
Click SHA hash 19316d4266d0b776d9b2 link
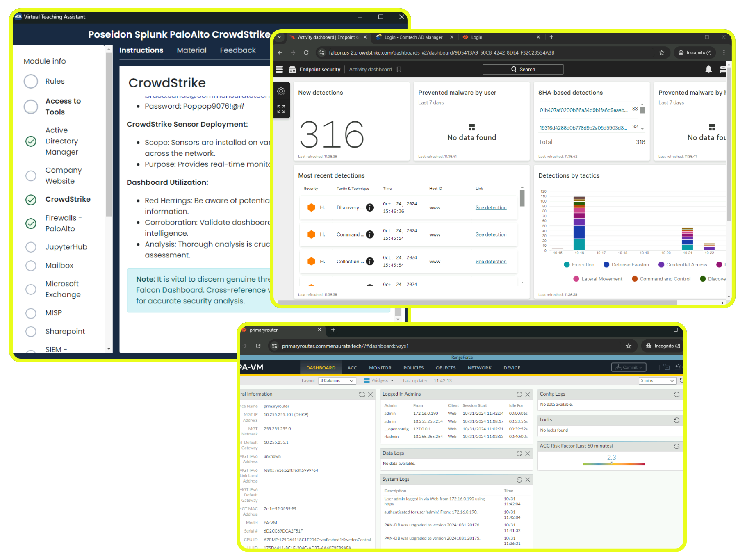pyautogui.click(x=583, y=128)
